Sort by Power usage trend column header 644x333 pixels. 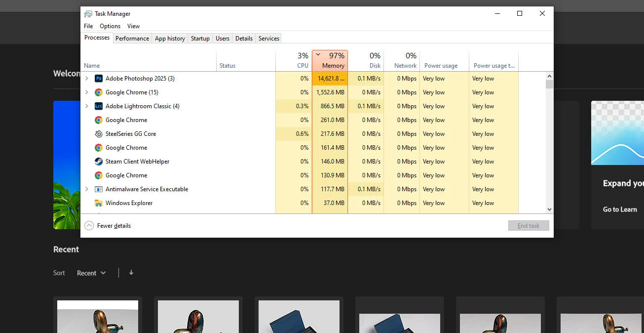click(493, 61)
